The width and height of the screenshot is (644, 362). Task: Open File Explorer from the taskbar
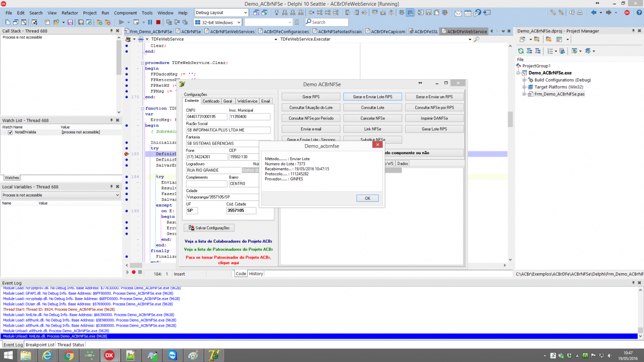(x=26, y=355)
